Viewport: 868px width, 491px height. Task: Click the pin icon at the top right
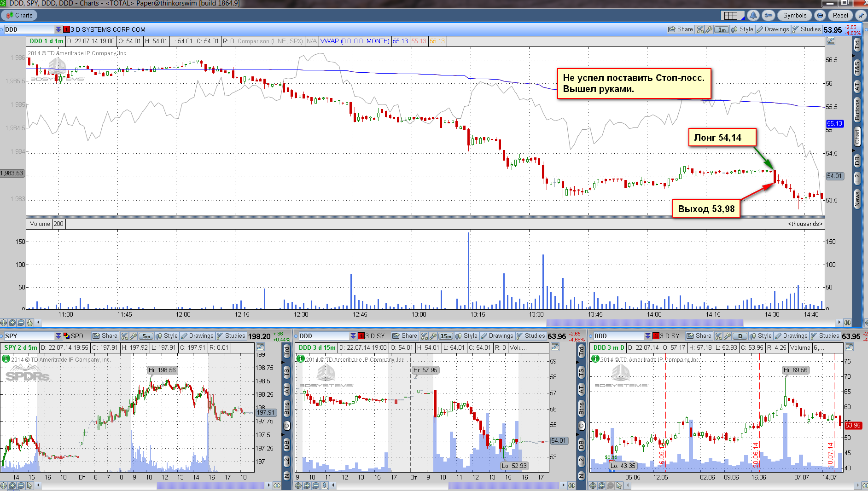(x=861, y=16)
